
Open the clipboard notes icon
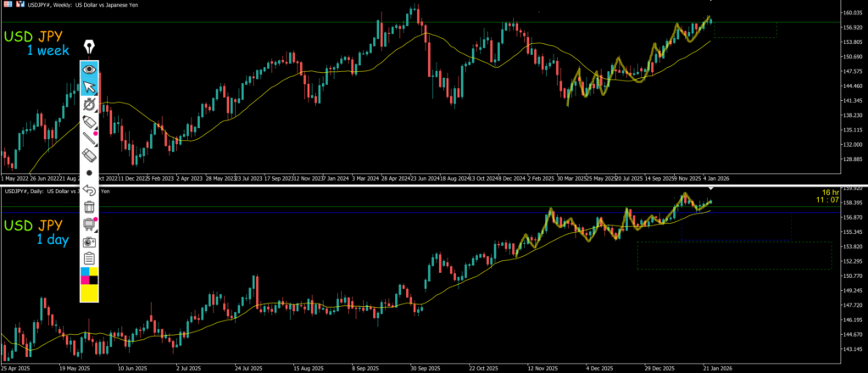click(x=89, y=258)
